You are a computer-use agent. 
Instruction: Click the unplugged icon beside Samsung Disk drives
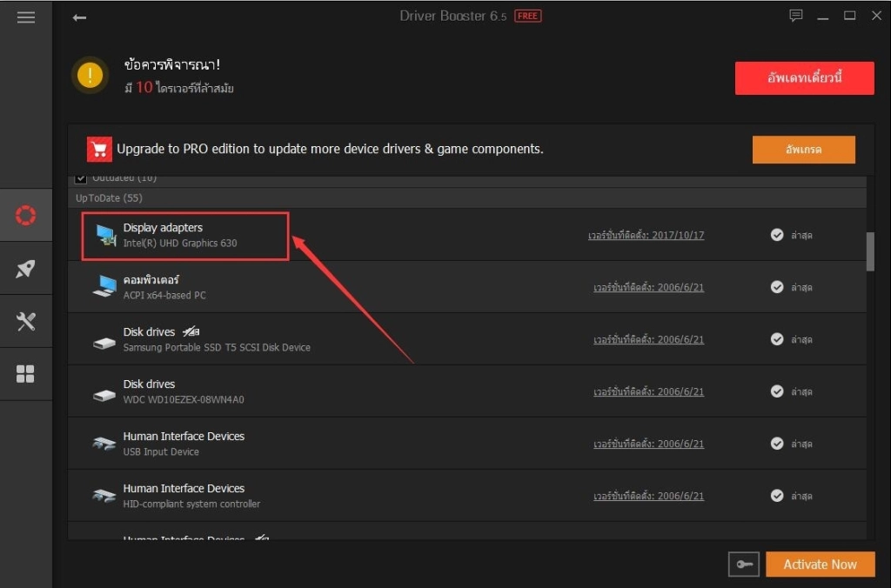click(x=191, y=331)
